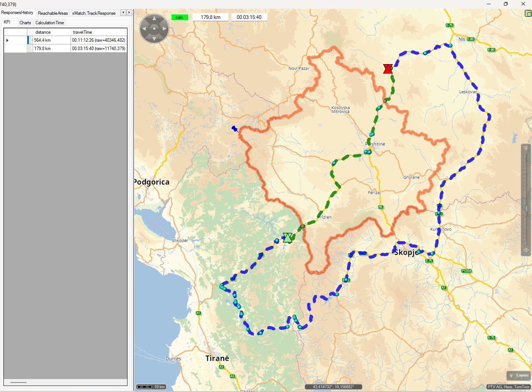Viewport: 532px width, 392px height.
Task: Pan the map down with navigation wheel
Action: point(154,39)
